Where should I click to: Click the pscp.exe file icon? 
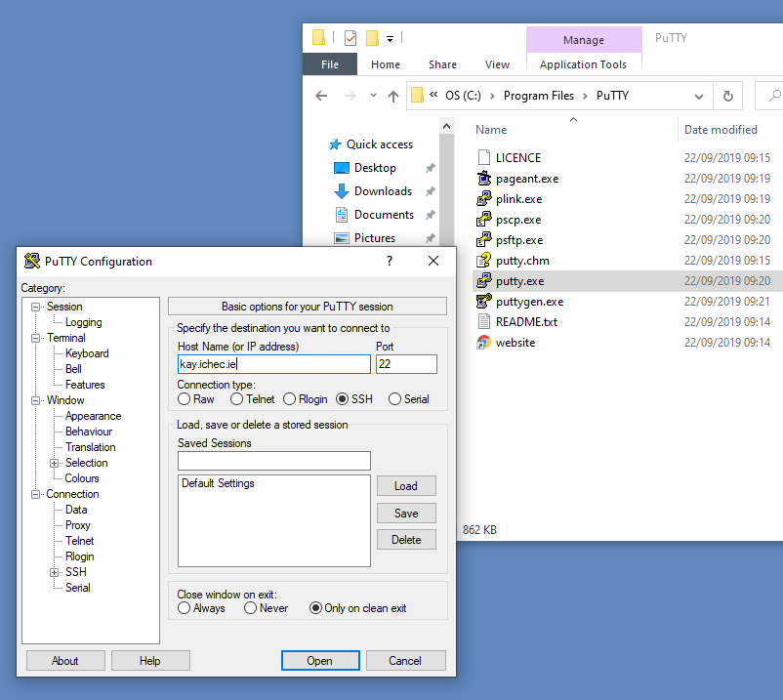tap(483, 220)
